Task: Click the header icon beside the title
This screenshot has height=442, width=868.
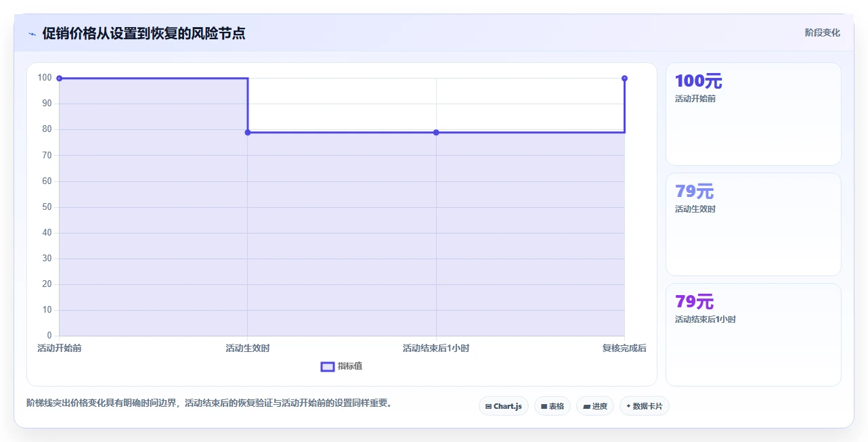Action: [32, 34]
